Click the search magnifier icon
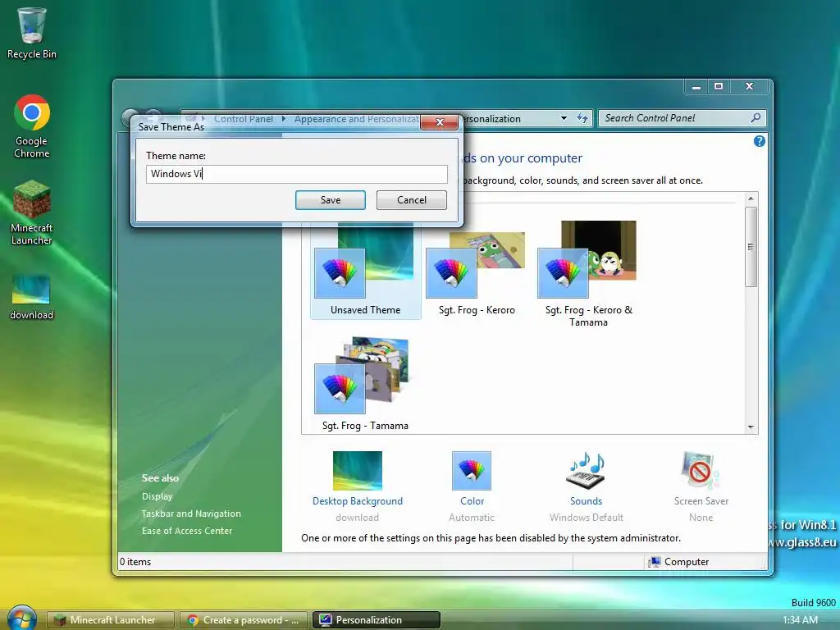This screenshot has height=630, width=840. [756, 118]
